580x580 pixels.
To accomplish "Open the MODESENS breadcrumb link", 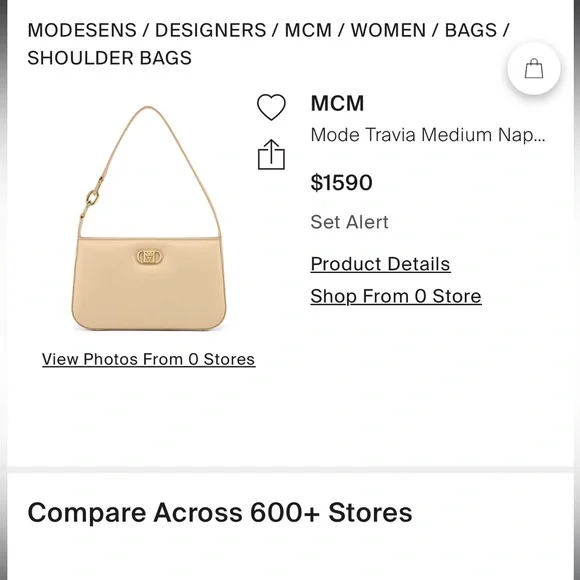I will 82,30.
